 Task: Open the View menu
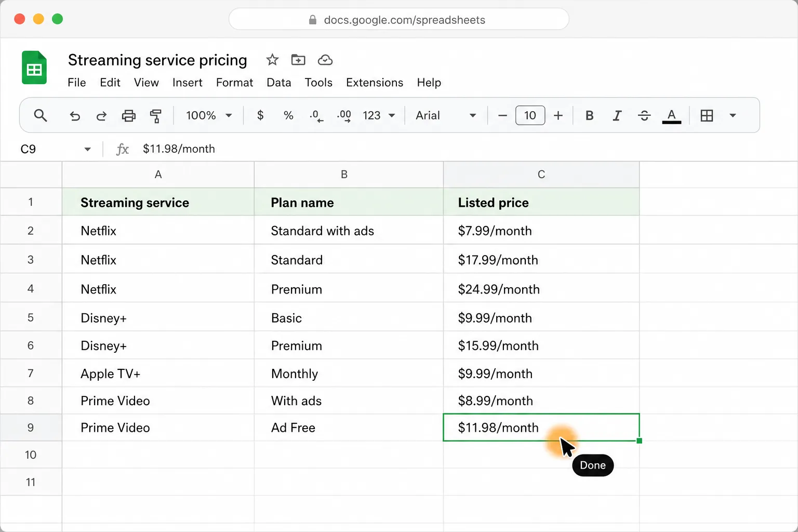click(x=146, y=83)
